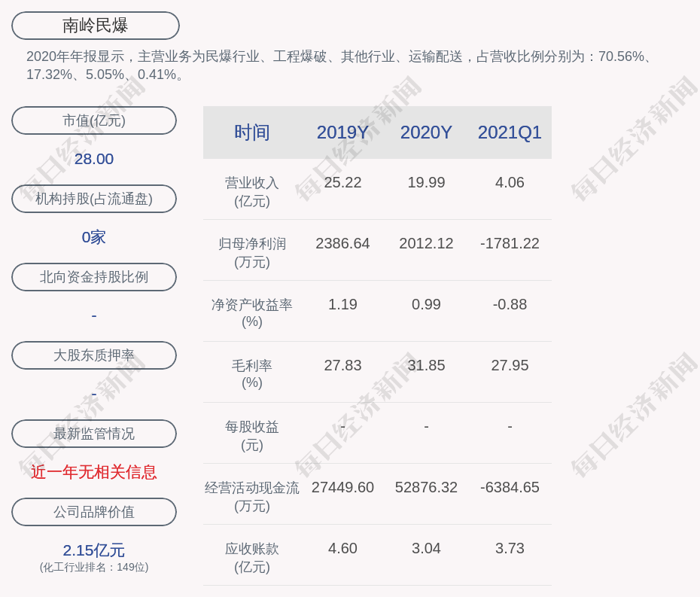The height and width of the screenshot is (597, 700).
Task: Click the 南岭民爆 company name pill
Action: coord(95,26)
